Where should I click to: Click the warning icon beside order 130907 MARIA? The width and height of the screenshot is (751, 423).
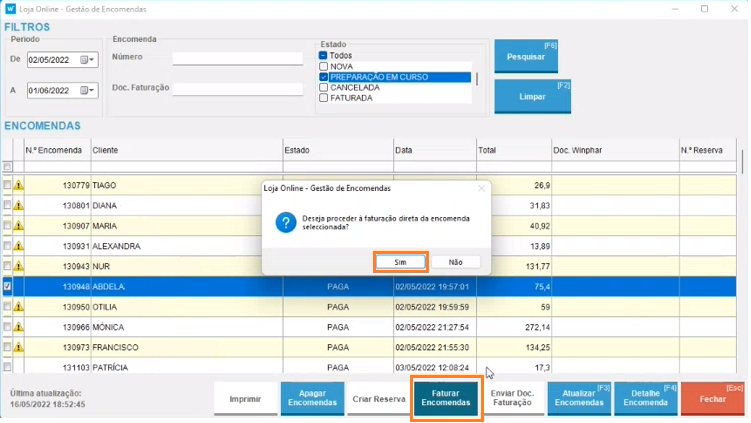(18, 226)
